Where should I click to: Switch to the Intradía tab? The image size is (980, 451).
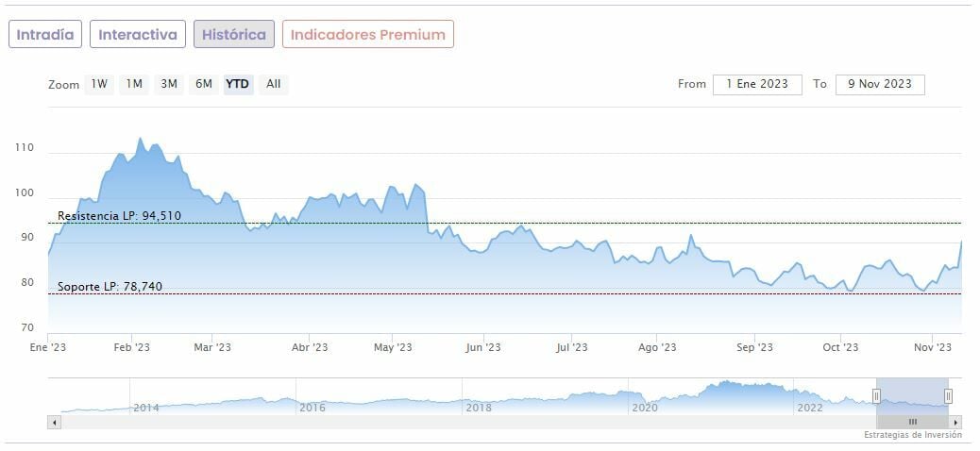coord(45,35)
